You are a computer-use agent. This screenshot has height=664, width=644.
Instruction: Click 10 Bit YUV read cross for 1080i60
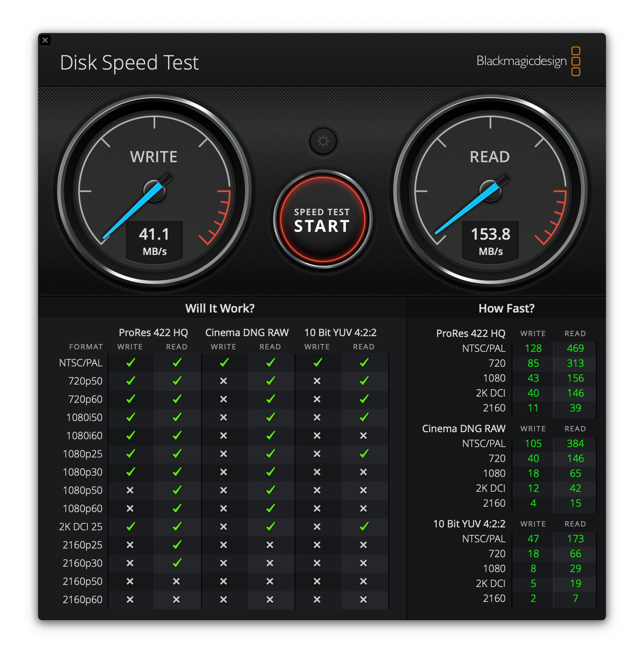[363, 435]
